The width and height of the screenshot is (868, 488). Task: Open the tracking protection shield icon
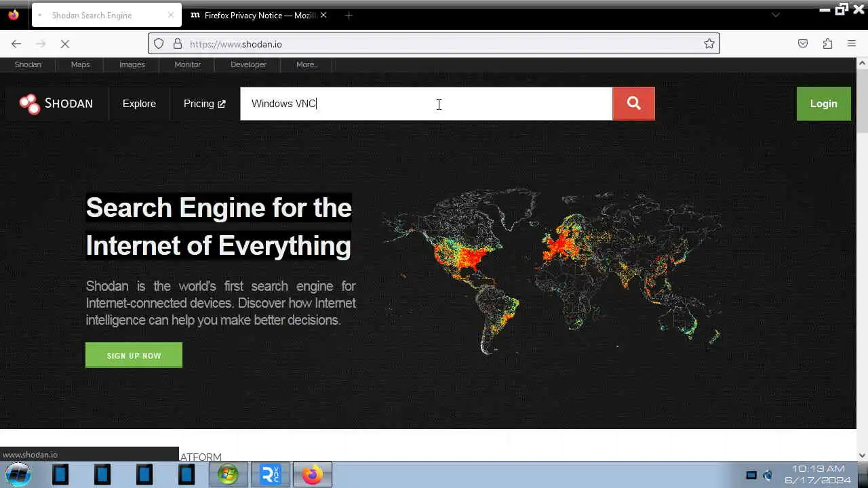coord(159,44)
